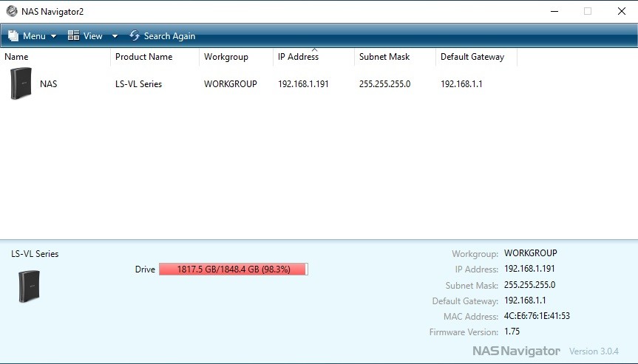This screenshot has width=638, height=364.
Task: Click Search Again to rescan network
Action: click(163, 35)
